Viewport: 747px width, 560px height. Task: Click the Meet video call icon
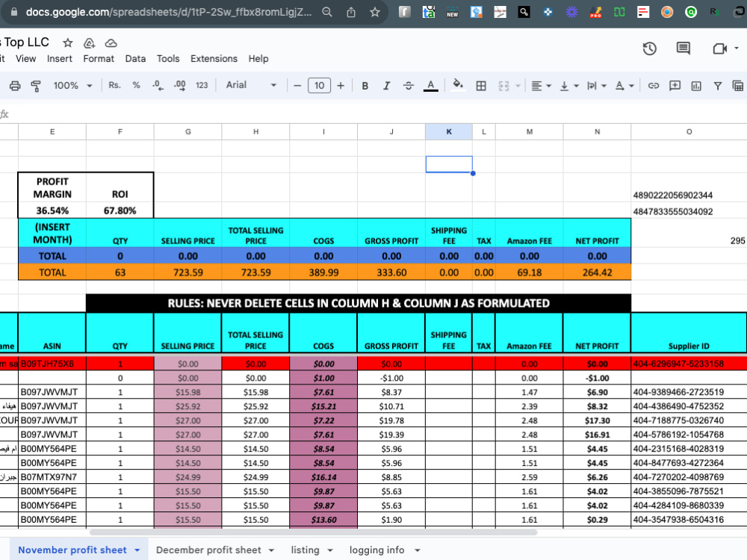(x=719, y=48)
